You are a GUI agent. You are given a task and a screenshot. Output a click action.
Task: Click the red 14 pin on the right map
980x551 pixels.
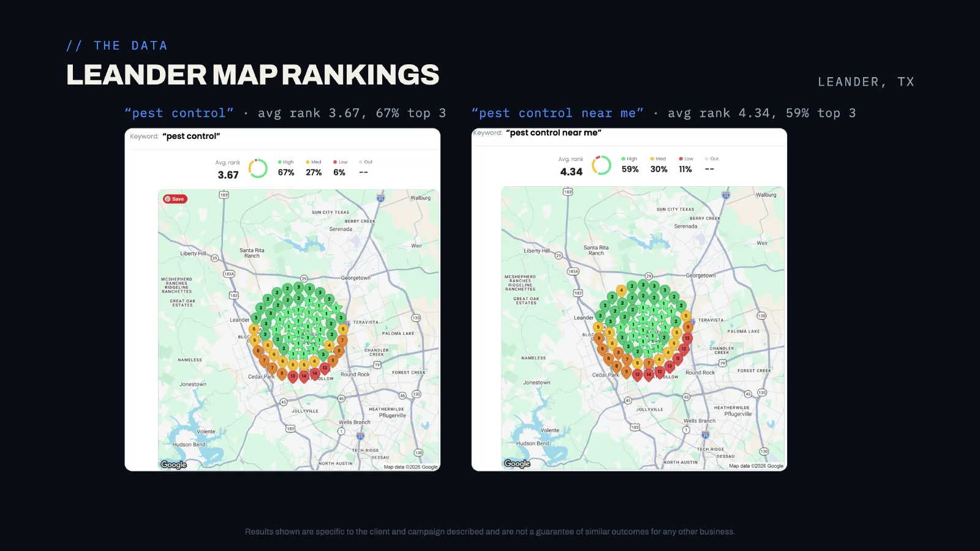click(x=649, y=374)
